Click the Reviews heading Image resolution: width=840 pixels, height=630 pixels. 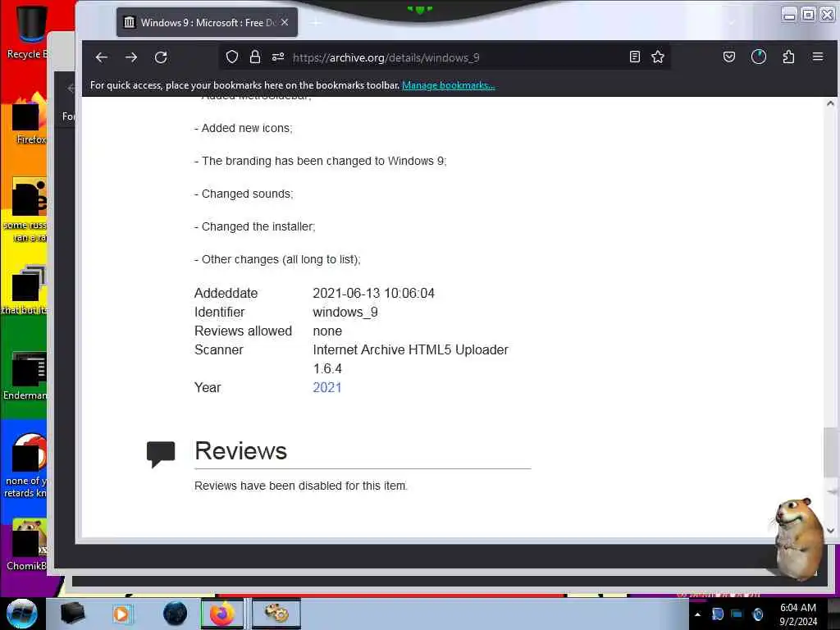click(x=240, y=450)
